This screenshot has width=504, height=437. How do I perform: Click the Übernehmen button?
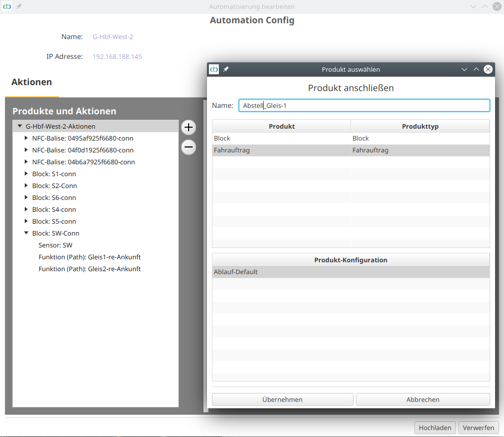(x=282, y=399)
